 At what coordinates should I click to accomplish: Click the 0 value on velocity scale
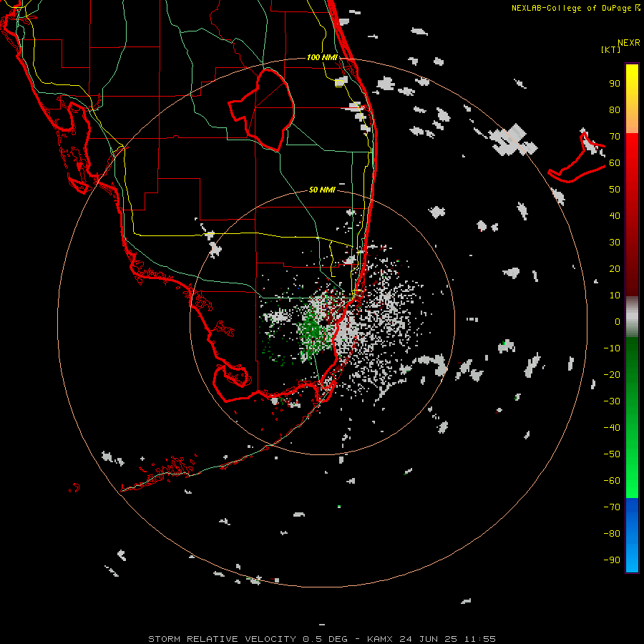pos(618,321)
